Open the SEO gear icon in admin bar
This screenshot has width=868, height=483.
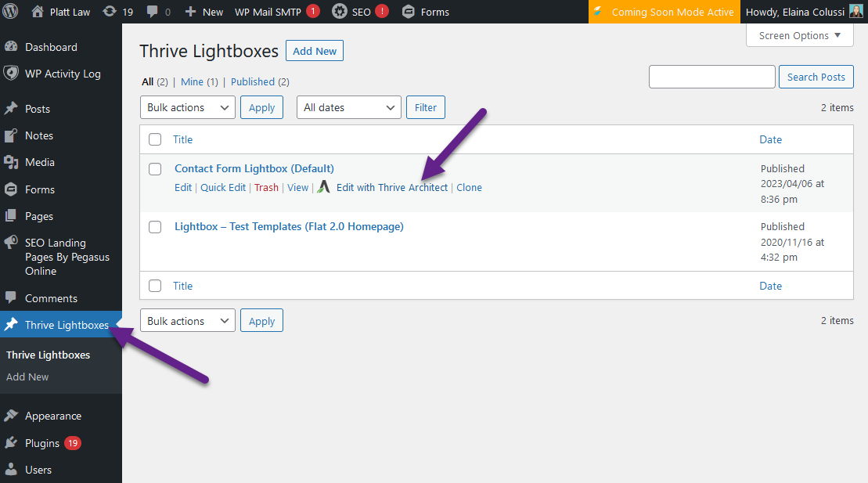tap(340, 11)
